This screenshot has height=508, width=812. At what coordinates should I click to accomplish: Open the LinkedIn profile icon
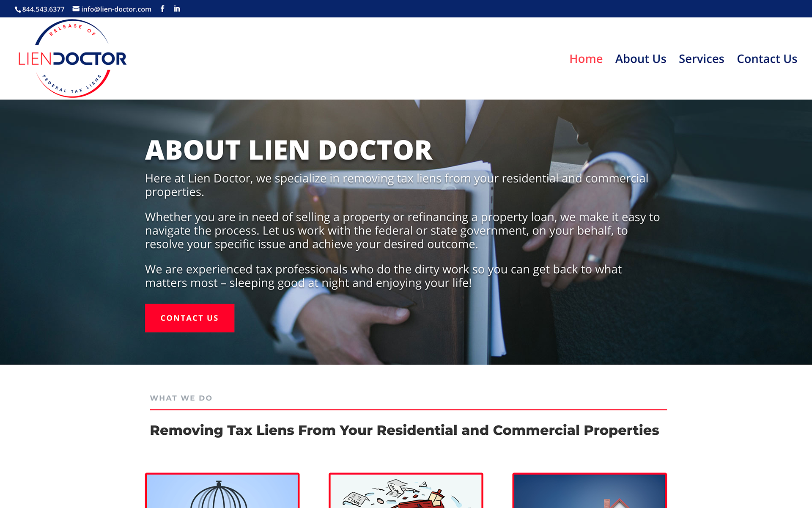(x=177, y=8)
